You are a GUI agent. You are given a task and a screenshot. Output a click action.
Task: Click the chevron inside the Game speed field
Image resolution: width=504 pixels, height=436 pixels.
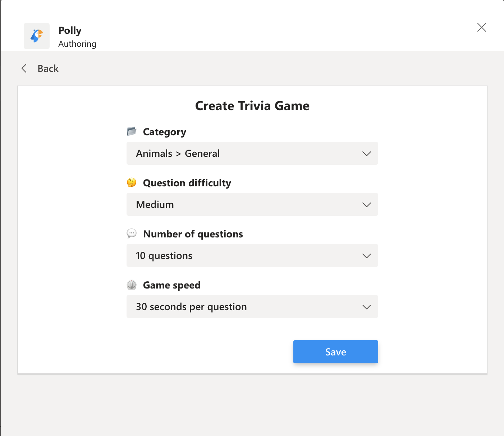click(367, 306)
